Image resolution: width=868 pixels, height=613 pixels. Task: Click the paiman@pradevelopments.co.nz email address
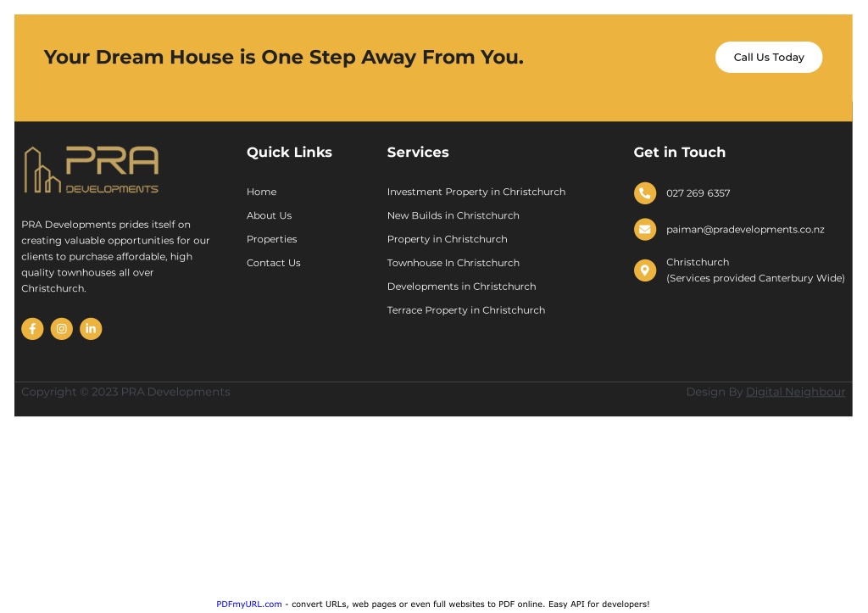pos(745,229)
